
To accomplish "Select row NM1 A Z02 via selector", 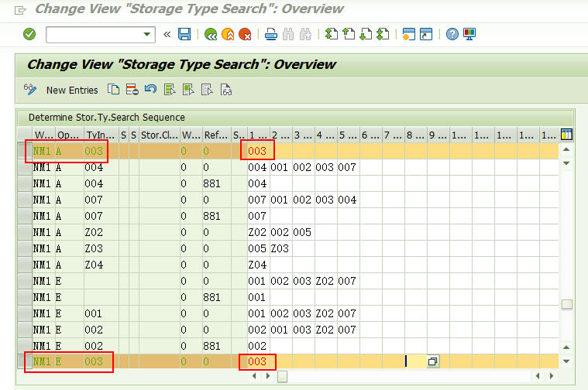I will click(25, 233).
